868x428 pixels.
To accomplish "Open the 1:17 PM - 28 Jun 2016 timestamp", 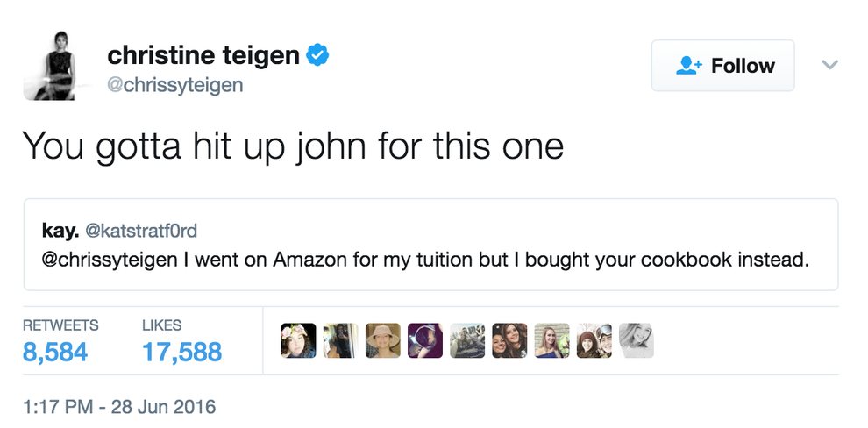I will (x=119, y=407).
